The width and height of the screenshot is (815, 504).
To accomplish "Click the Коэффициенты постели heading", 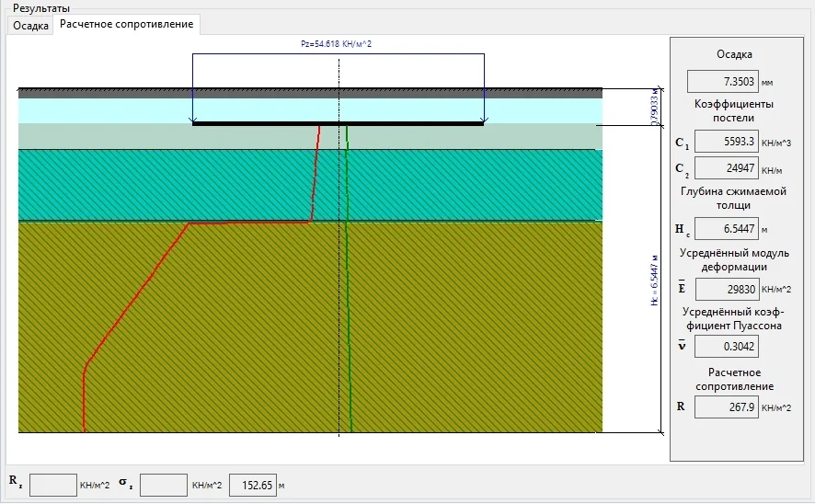I will pos(733,110).
